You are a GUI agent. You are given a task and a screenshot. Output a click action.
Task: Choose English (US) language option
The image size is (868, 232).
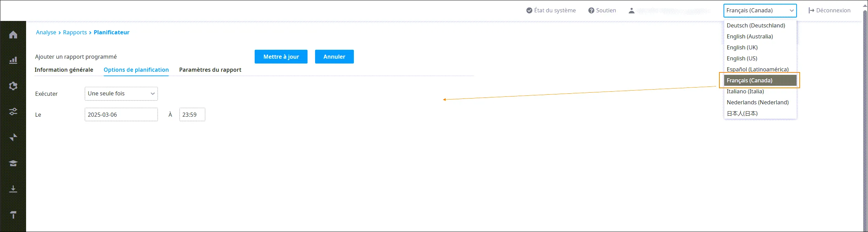click(760, 58)
